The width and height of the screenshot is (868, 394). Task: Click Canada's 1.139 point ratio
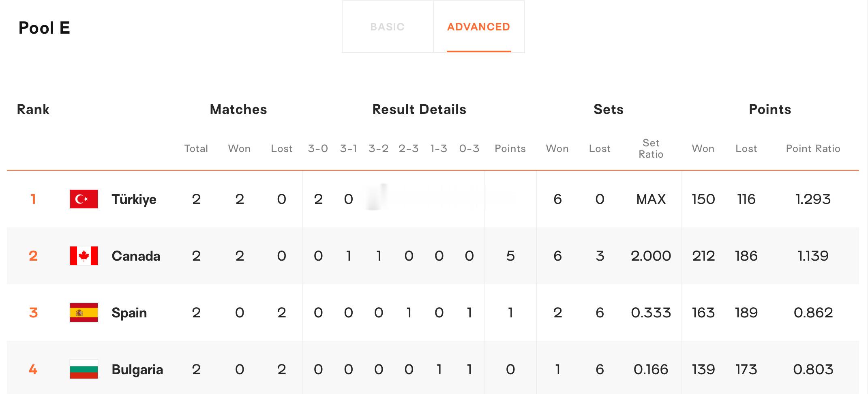click(x=813, y=256)
